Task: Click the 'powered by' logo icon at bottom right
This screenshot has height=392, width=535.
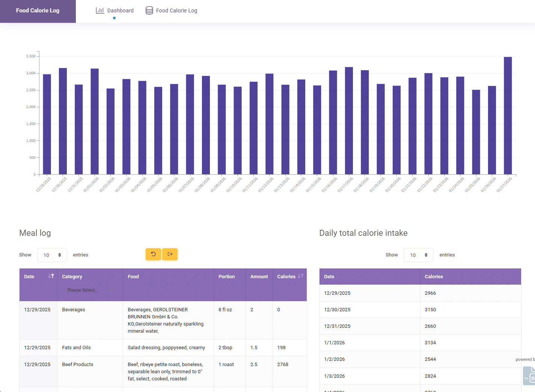Action: pyautogui.click(x=530, y=375)
